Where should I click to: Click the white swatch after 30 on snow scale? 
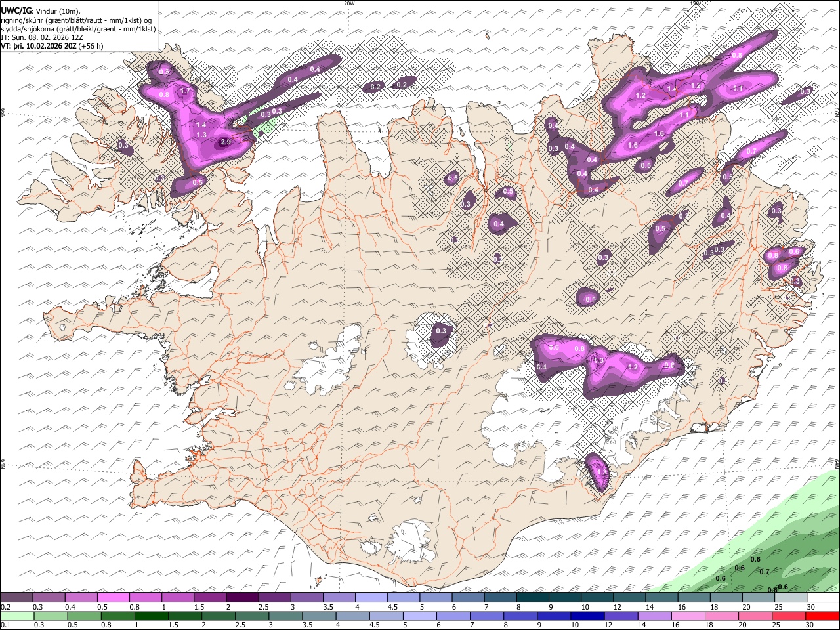[x=823, y=598]
